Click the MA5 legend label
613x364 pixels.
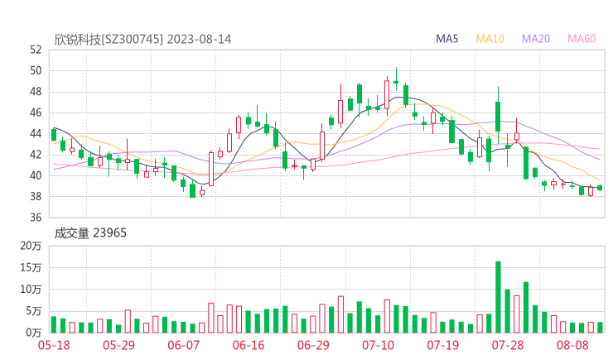pos(446,39)
